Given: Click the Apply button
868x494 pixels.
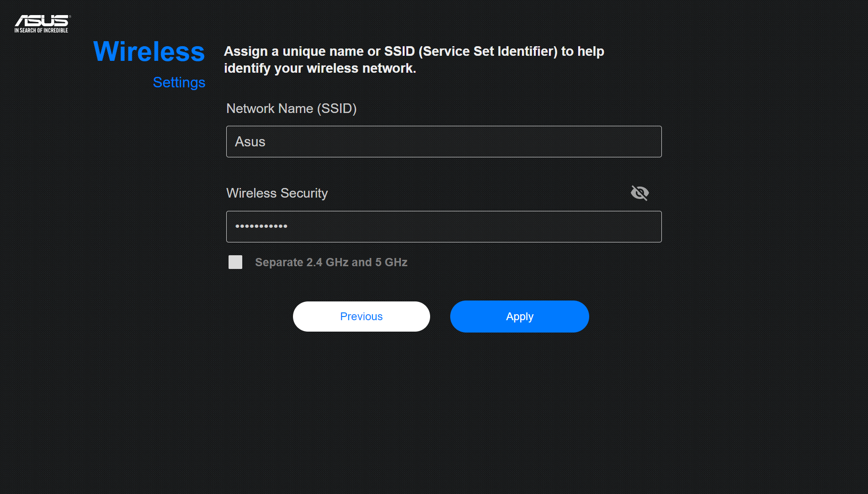Looking at the screenshot, I should [519, 316].
